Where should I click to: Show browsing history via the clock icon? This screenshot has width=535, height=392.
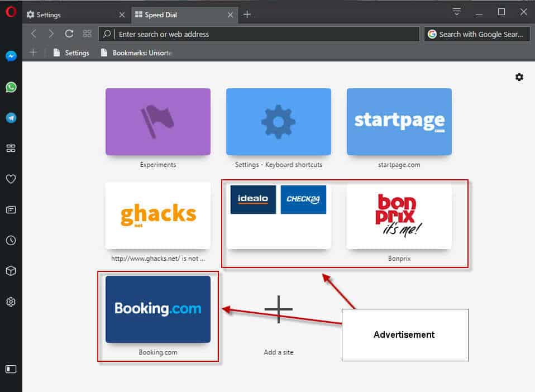click(x=11, y=240)
